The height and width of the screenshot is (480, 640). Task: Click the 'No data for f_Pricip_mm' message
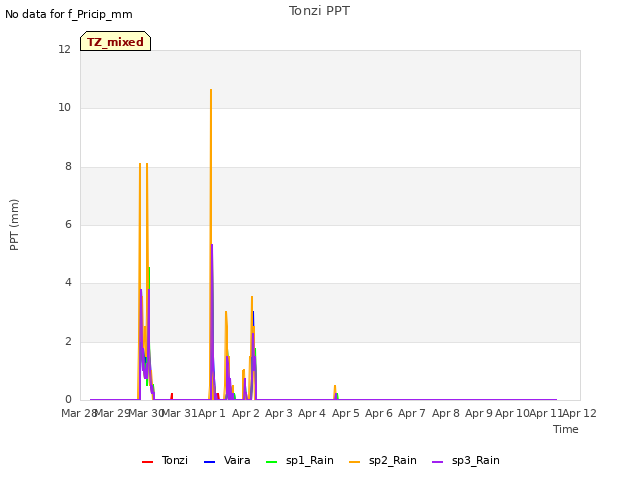coord(69,14)
